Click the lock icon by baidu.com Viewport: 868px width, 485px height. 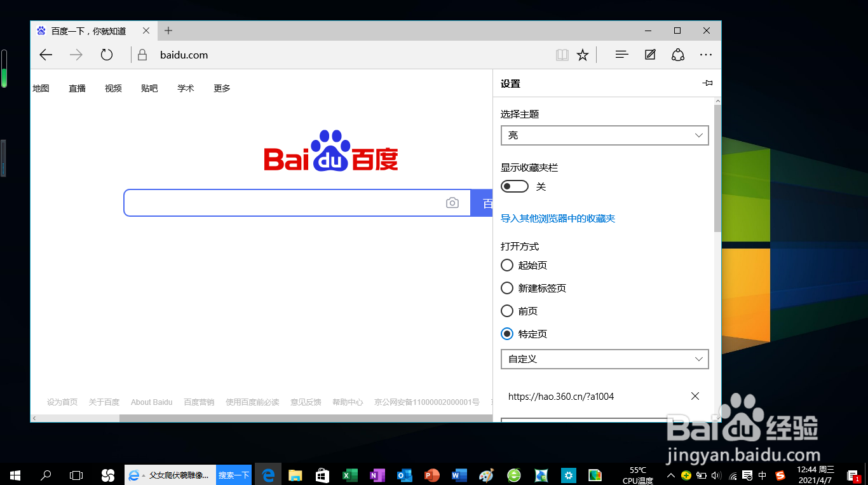coord(142,55)
